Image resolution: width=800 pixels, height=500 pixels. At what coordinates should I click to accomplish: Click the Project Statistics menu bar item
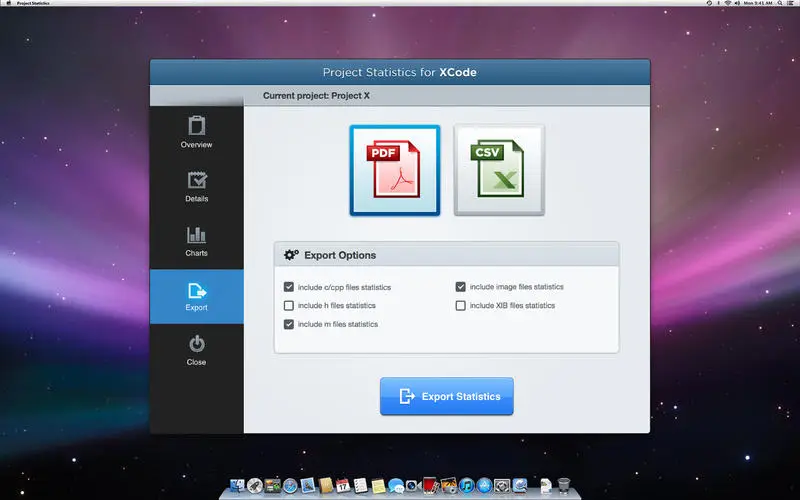(x=33, y=3)
